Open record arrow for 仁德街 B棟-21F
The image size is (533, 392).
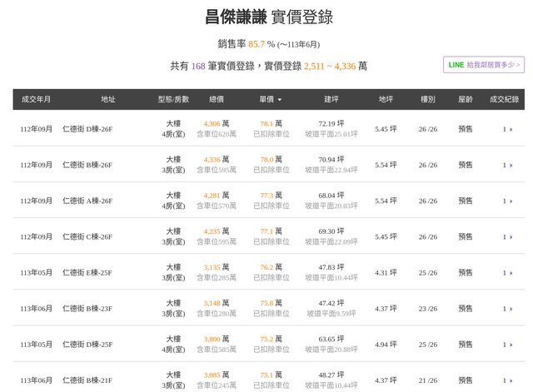pyautogui.click(x=507, y=380)
